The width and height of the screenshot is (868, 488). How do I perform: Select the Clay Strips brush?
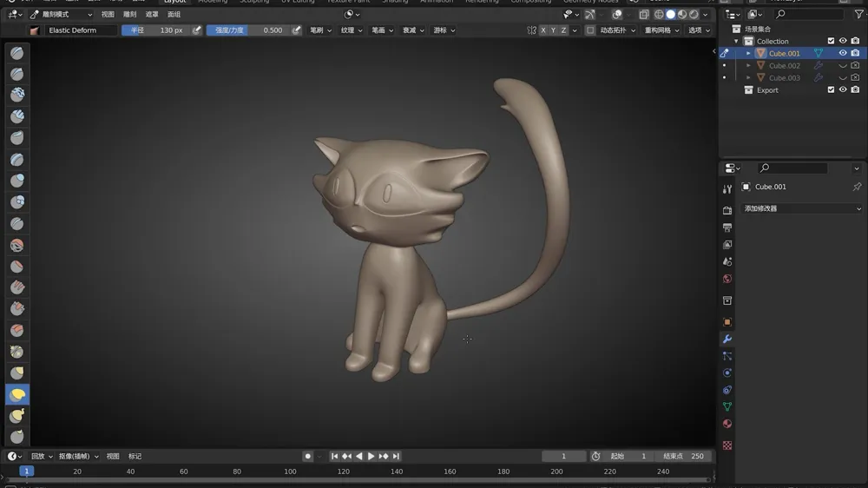17,116
